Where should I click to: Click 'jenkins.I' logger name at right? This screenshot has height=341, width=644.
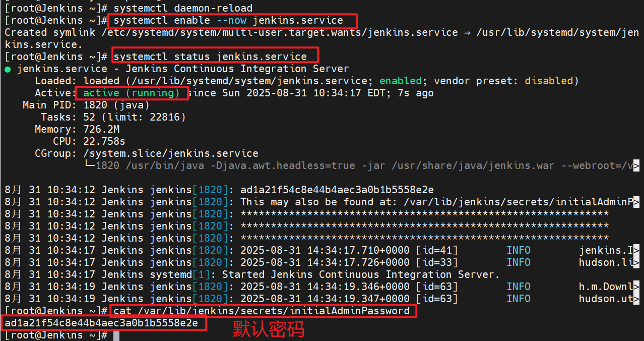click(x=606, y=250)
